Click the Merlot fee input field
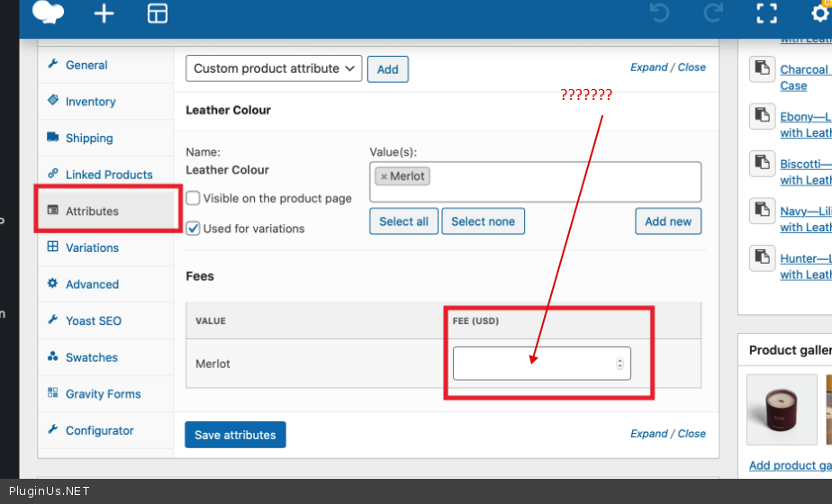Image resolution: width=832 pixels, height=504 pixels. point(533,364)
